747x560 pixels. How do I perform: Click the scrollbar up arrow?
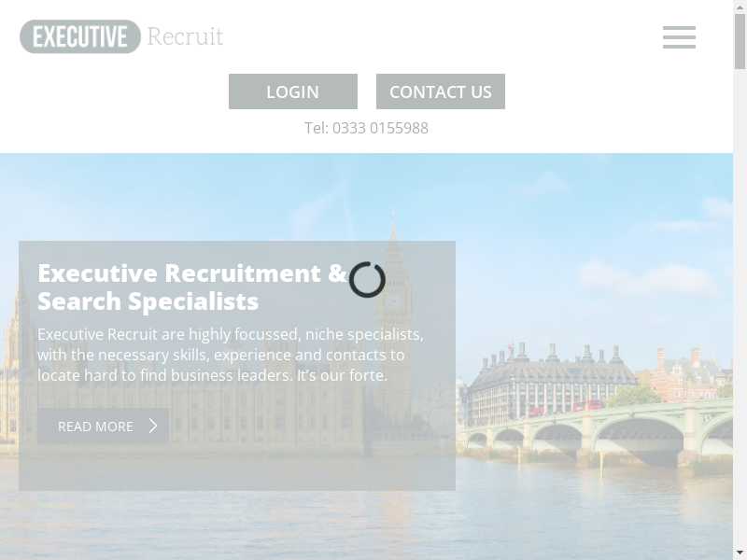pos(740,6)
